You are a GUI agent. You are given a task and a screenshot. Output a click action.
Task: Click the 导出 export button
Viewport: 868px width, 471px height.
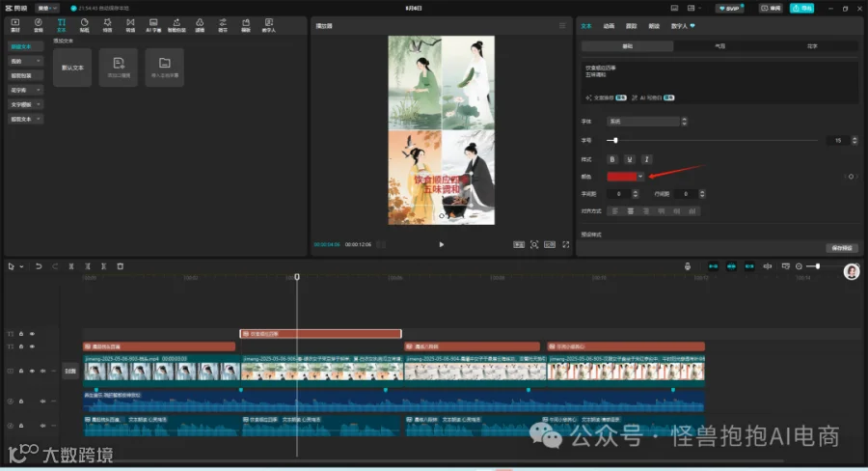coord(801,9)
